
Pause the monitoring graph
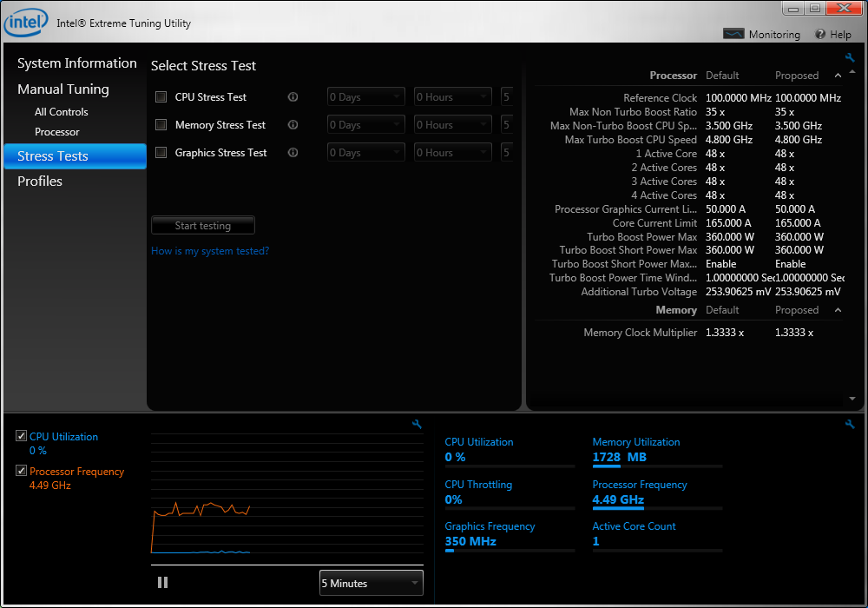click(163, 583)
